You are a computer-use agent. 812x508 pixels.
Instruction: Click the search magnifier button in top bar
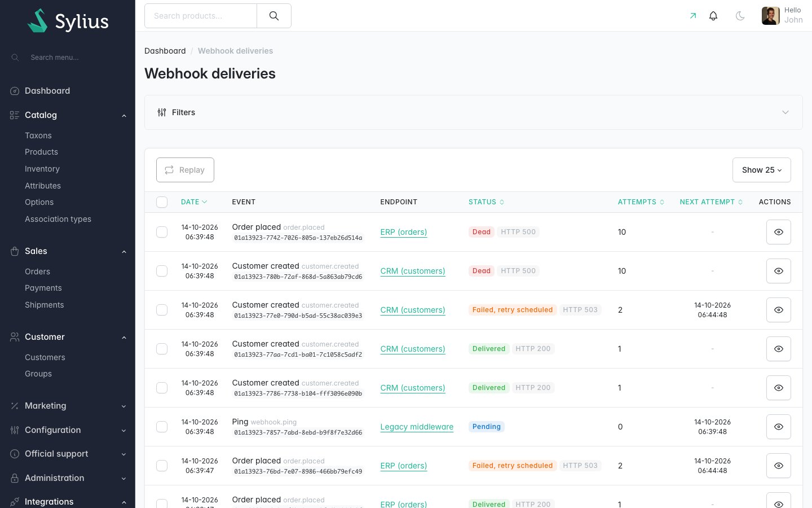pyautogui.click(x=274, y=16)
